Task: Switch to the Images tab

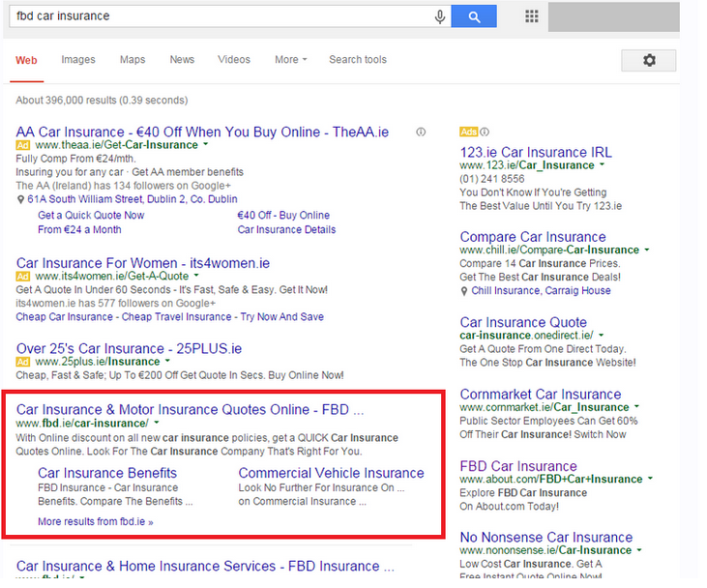Action: pyautogui.click(x=78, y=60)
